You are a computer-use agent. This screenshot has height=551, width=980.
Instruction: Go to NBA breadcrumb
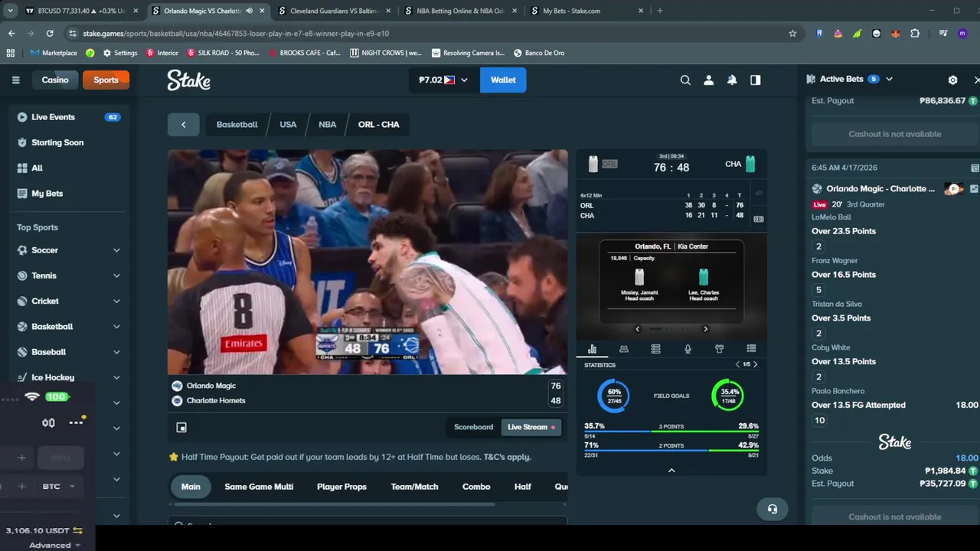(327, 125)
